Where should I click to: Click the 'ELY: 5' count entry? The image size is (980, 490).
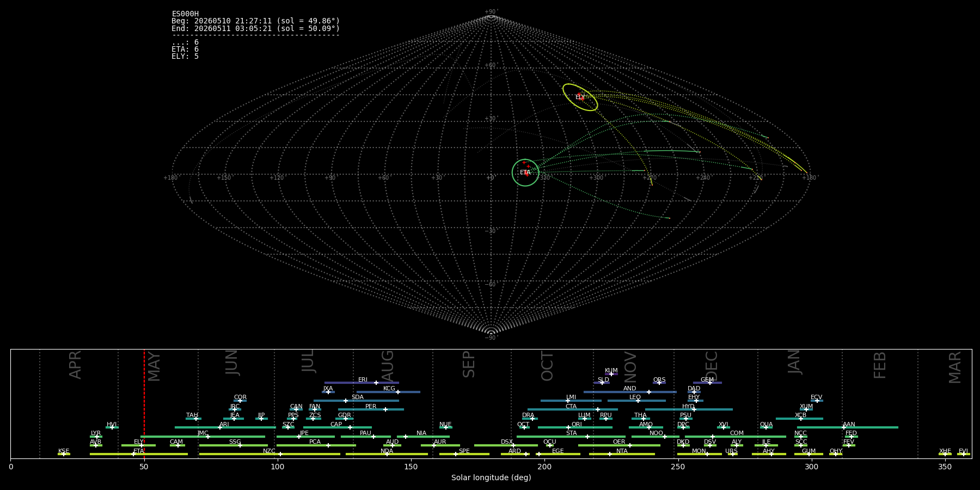[185, 57]
